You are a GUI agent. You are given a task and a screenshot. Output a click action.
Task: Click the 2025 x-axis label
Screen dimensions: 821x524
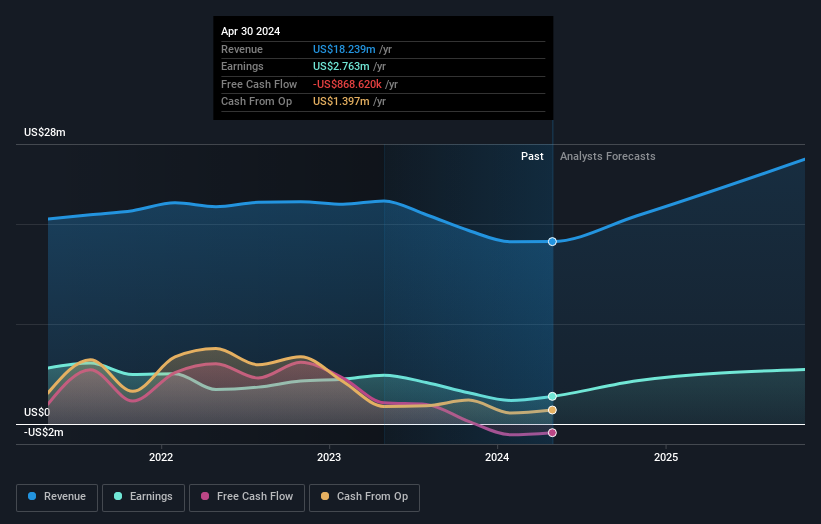click(666, 457)
